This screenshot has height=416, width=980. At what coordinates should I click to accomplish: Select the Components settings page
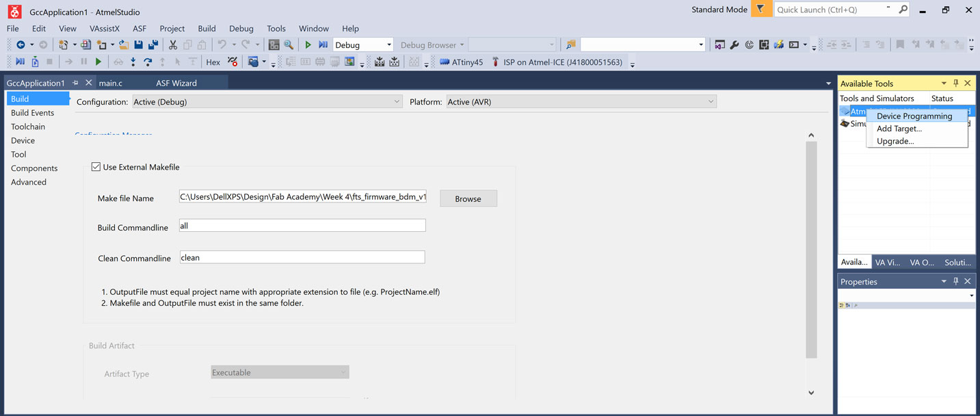click(x=34, y=168)
